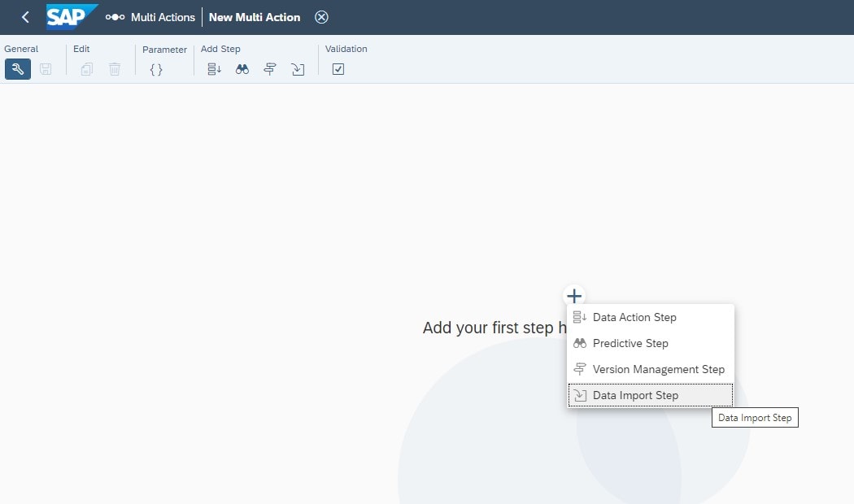Add Predictive step binoculars toolbar icon
The image size is (854, 504).
click(x=242, y=69)
